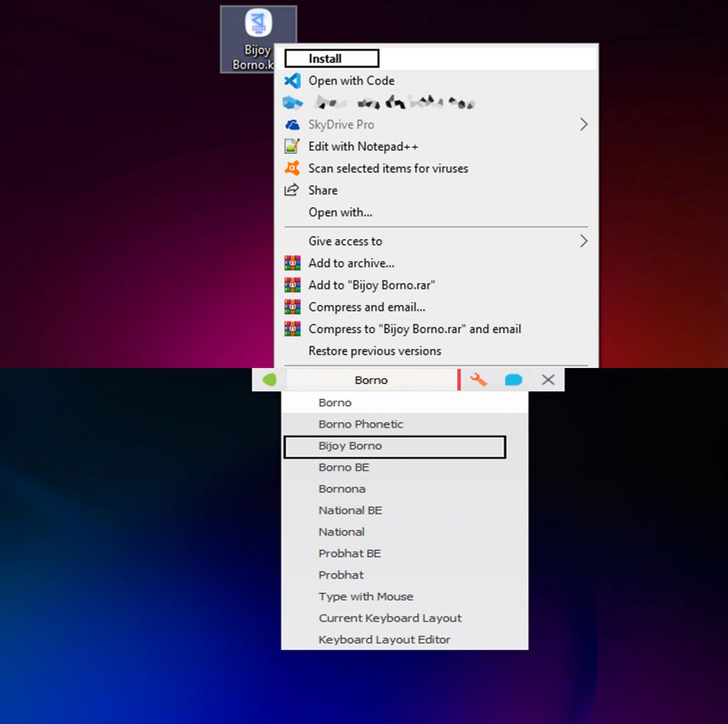
Task: Open file with Visual Studio Code
Action: coord(436,81)
